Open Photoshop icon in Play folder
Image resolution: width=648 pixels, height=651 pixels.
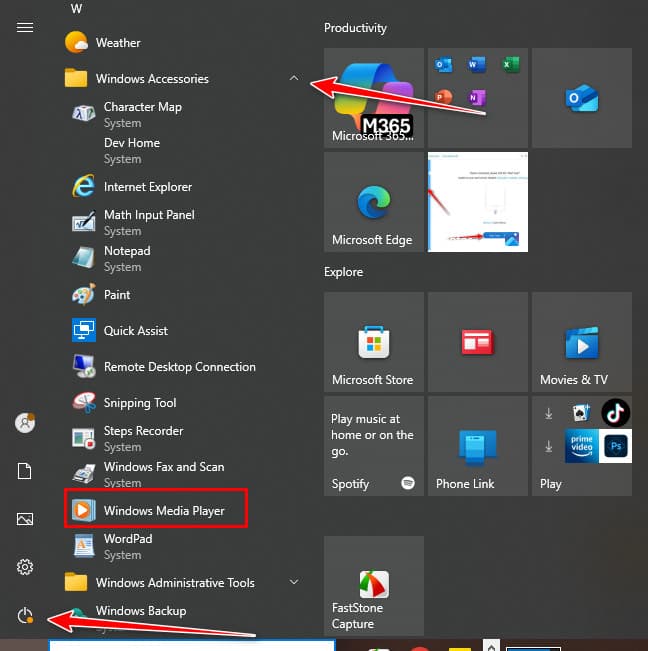615,446
